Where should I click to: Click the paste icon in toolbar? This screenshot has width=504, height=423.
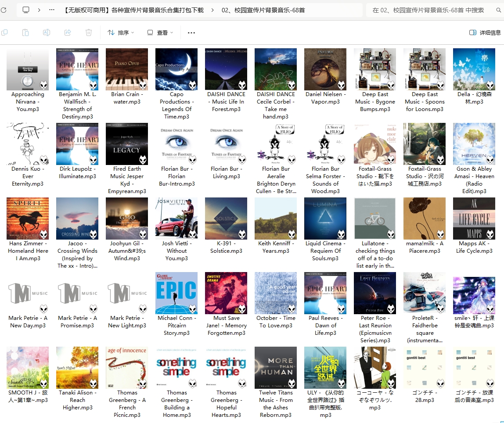[x=25, y=32]
